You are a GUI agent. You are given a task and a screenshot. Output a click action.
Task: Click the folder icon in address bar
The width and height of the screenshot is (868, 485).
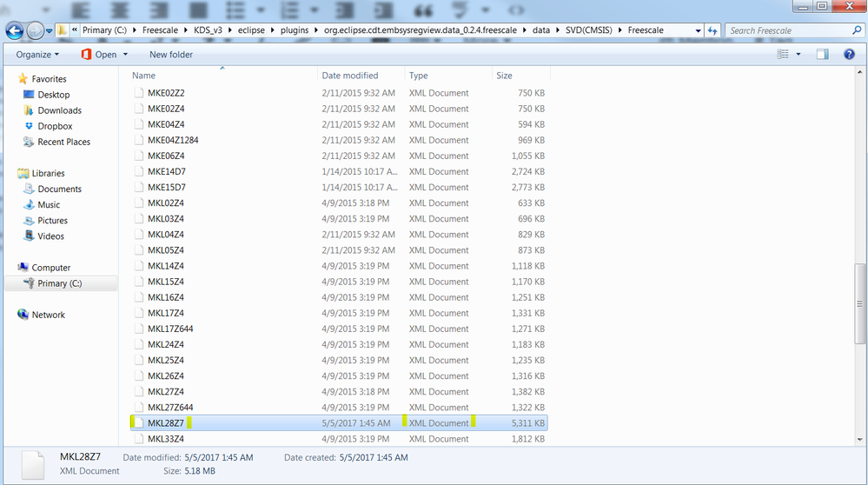[x=62, y=30]
